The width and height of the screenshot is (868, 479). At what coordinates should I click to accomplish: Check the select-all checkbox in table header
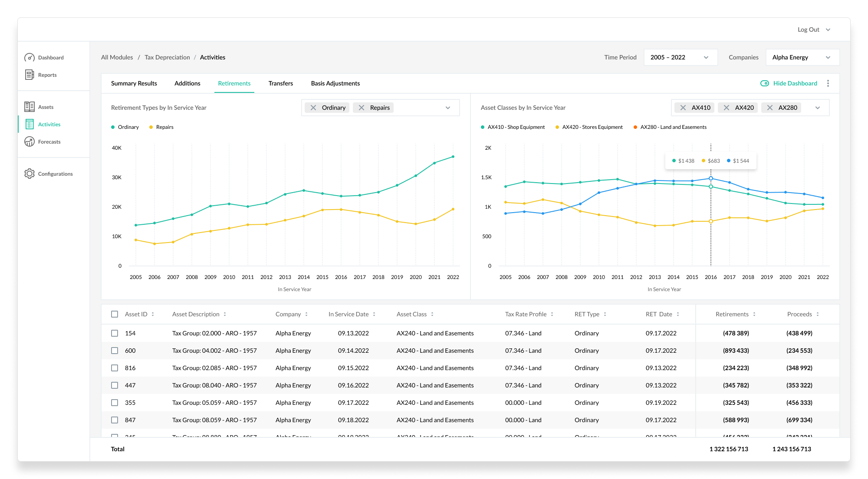point(115,314)
